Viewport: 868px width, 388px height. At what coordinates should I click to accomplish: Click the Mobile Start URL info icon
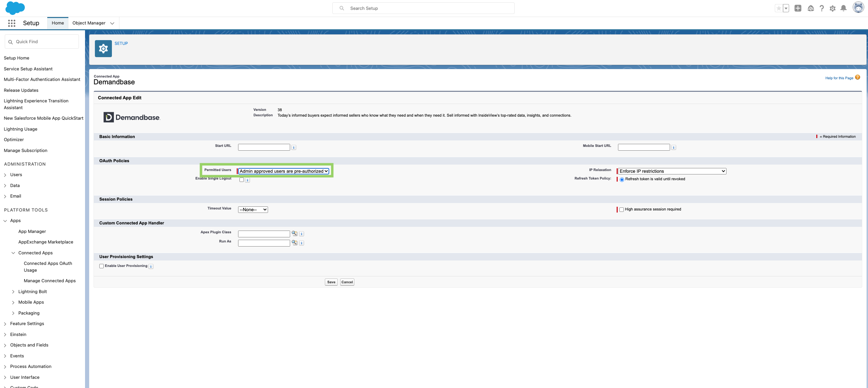click(674, 148)
